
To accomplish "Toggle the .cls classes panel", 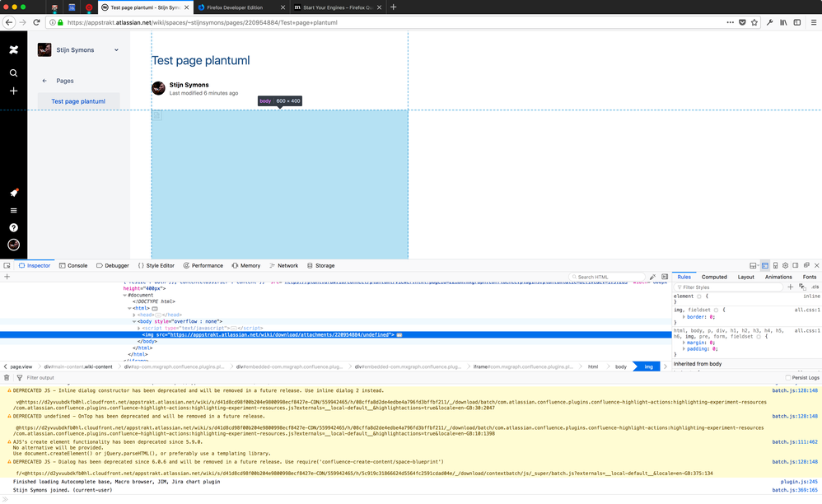I will [x=815, y=287].
